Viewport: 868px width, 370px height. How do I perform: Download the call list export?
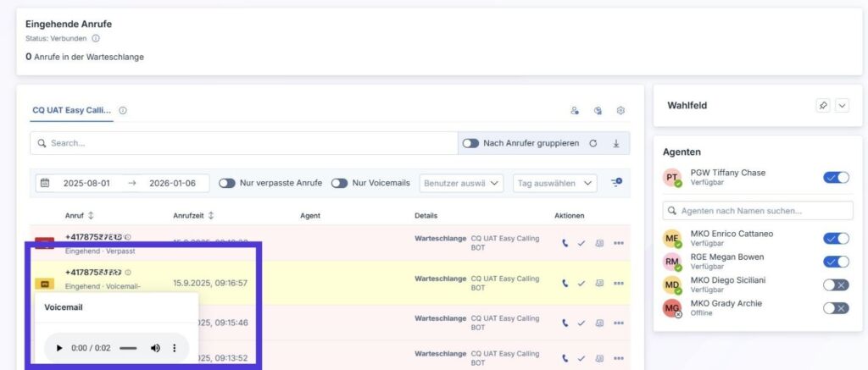(616, 143)
